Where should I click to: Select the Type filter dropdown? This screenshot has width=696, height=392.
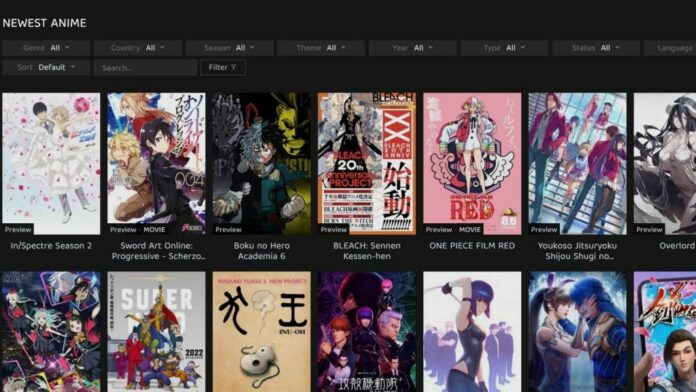[504, 48]
